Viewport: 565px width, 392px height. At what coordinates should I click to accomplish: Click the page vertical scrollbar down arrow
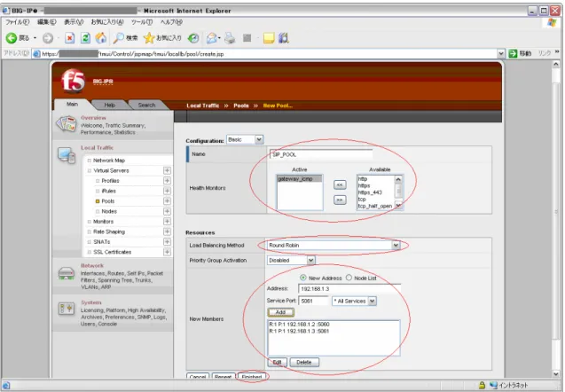556,374
